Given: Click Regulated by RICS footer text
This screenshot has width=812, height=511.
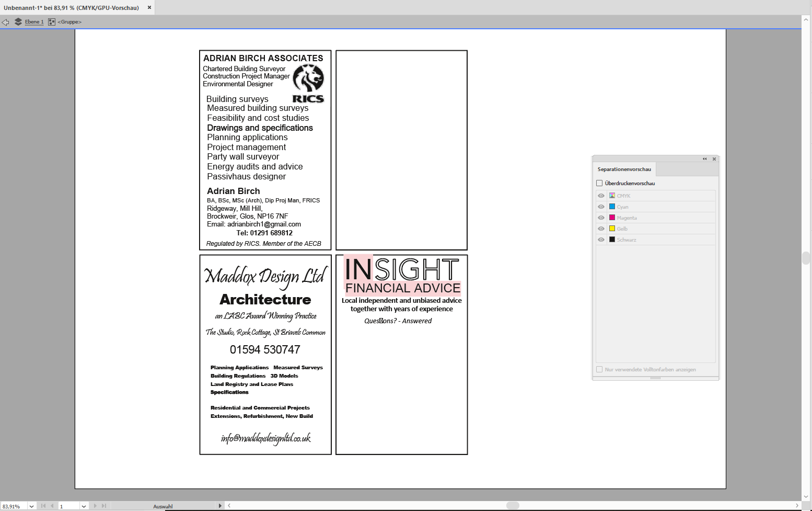Looking at the screenshot, I should [264, 244].
